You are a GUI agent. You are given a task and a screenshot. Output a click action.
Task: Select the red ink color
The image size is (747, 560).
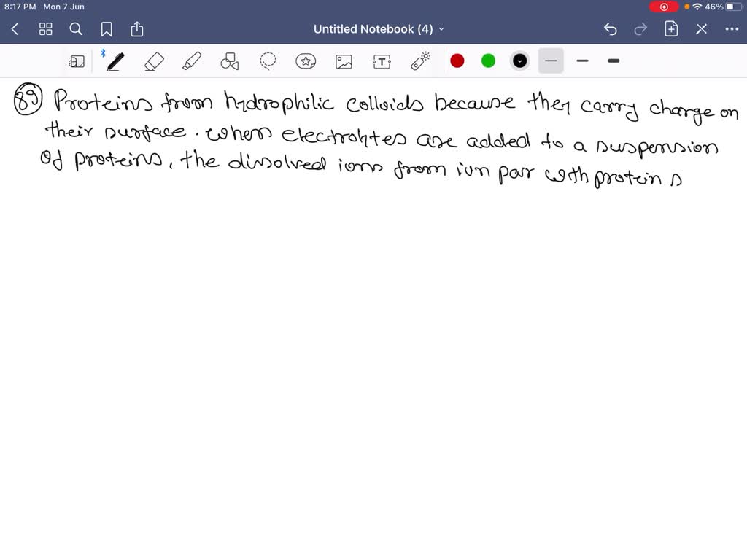tap(457, 61)
